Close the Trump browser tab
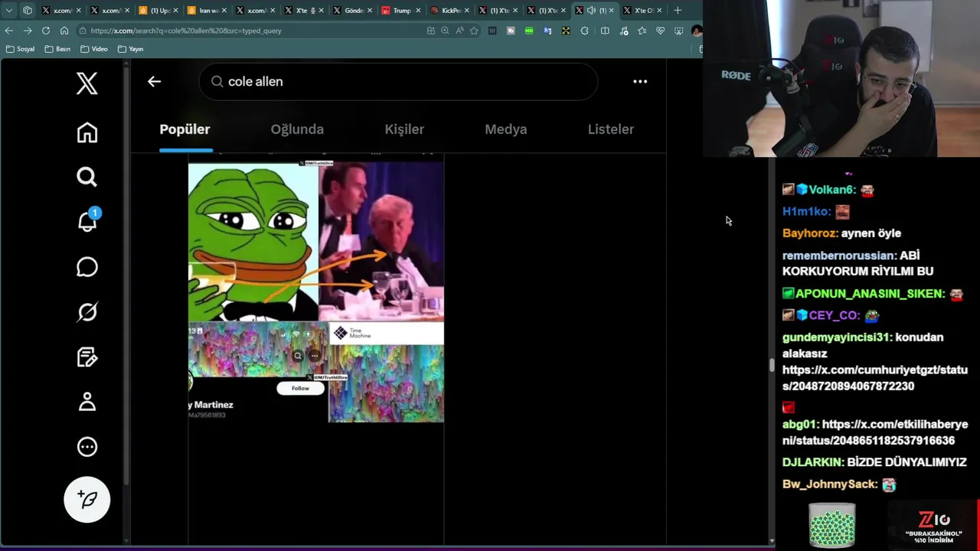 coord(418,11)
